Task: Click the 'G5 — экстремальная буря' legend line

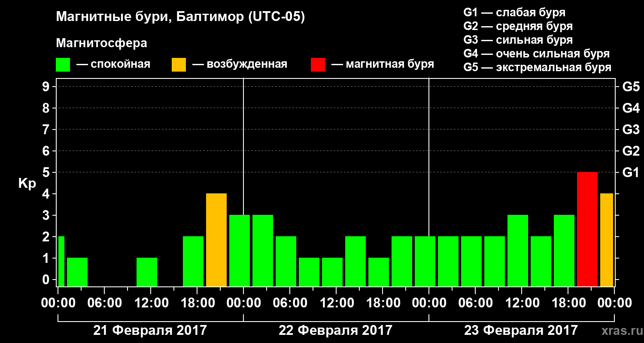Action: 537,67
